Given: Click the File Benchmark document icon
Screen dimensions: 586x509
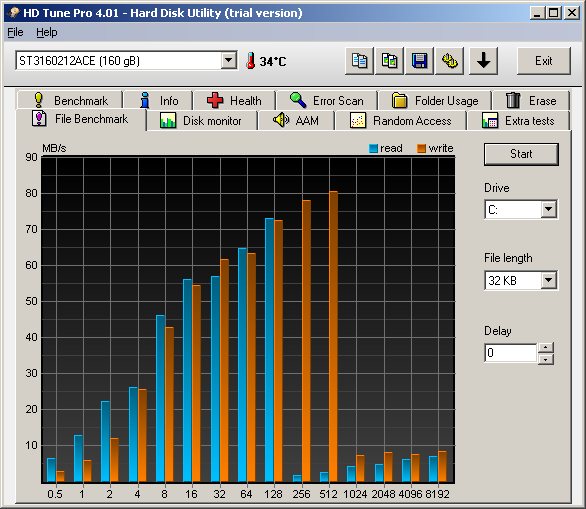Looking at the screenshot, I should pos(39,118).
